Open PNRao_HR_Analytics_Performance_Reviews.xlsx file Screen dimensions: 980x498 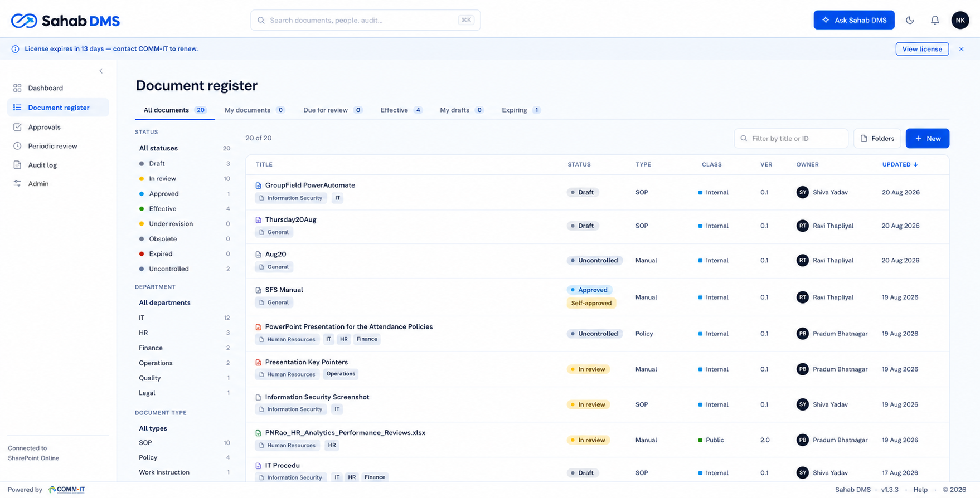(345, 433)
